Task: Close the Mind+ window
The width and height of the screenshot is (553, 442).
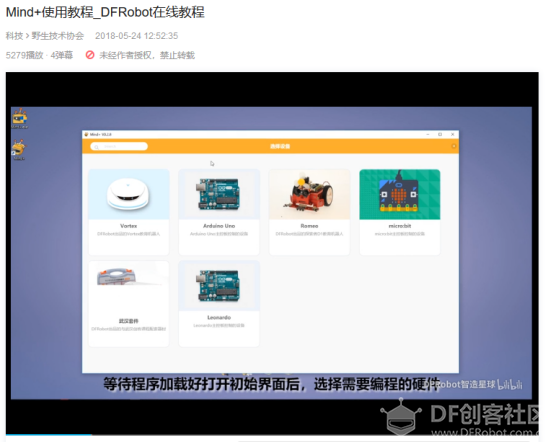Action: tap(452, 134)
